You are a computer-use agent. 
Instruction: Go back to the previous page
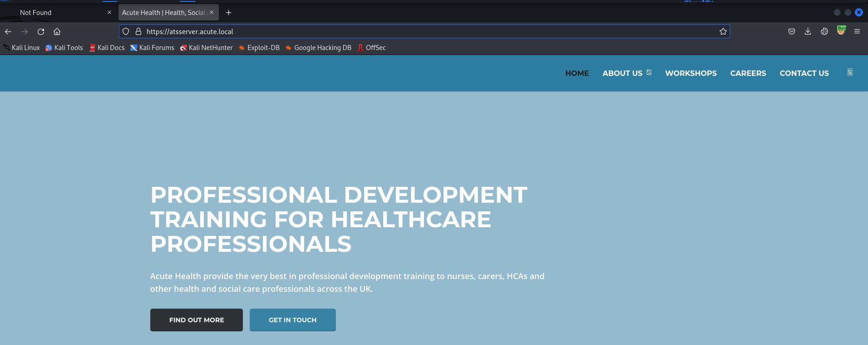pyautogui.click(x=8, y=32)
